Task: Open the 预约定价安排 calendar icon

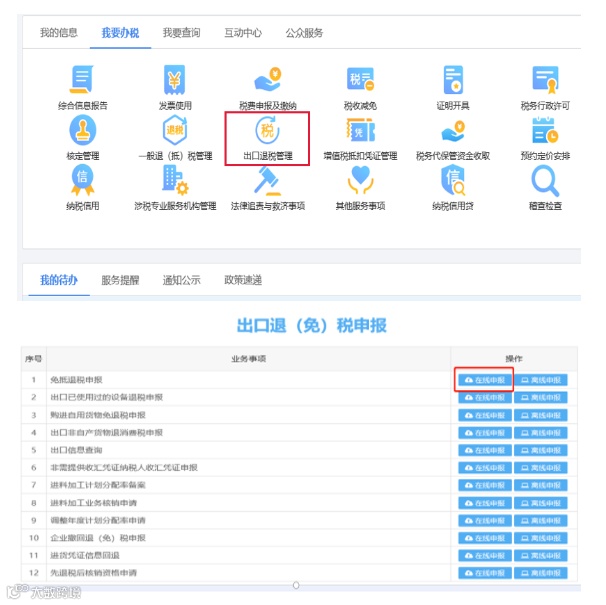Action: [545, 130]
